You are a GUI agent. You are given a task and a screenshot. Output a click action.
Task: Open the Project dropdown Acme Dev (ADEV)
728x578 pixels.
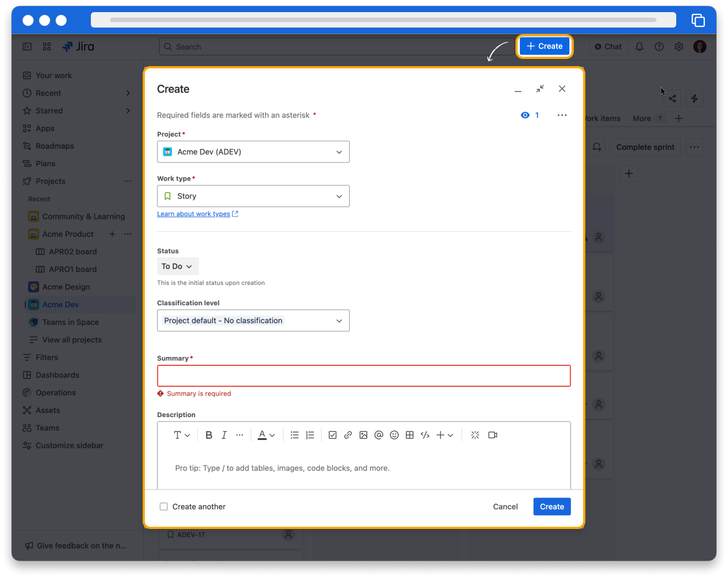[253, 152]
